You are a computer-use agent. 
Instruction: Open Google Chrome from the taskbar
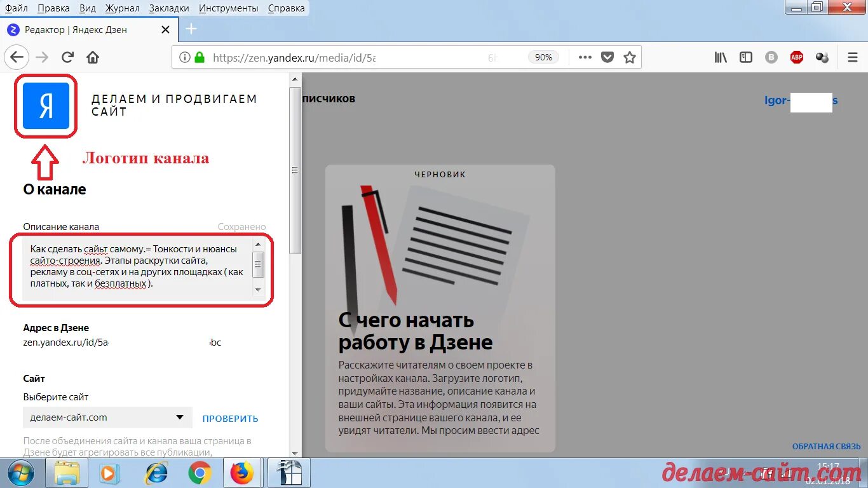tap(200, 473)
